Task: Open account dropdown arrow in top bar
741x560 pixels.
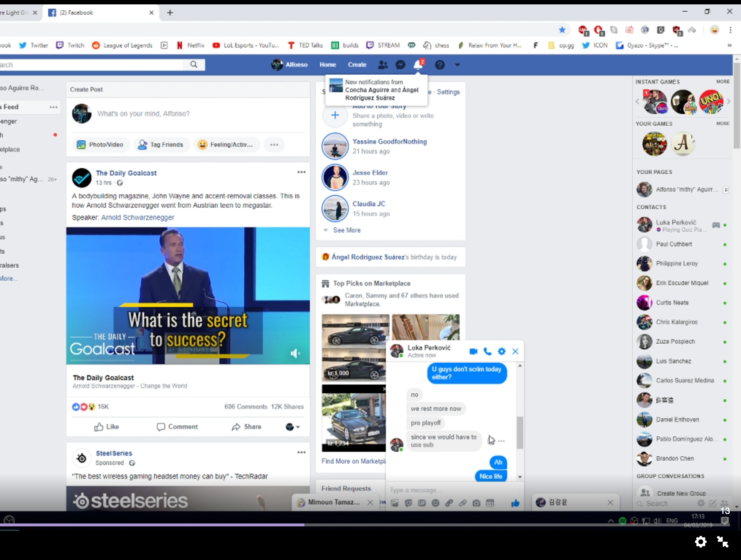Action: (x=457, y=65)
